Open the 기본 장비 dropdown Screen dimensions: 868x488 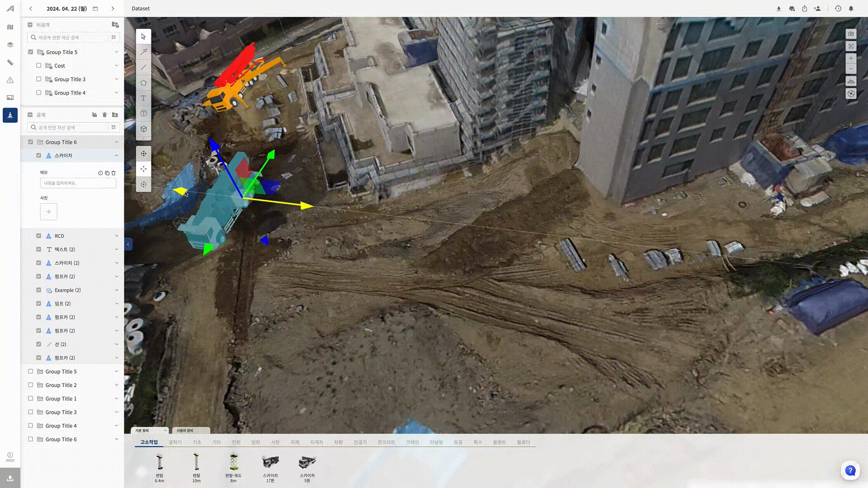pyautogui.click(x=150, y=431)
